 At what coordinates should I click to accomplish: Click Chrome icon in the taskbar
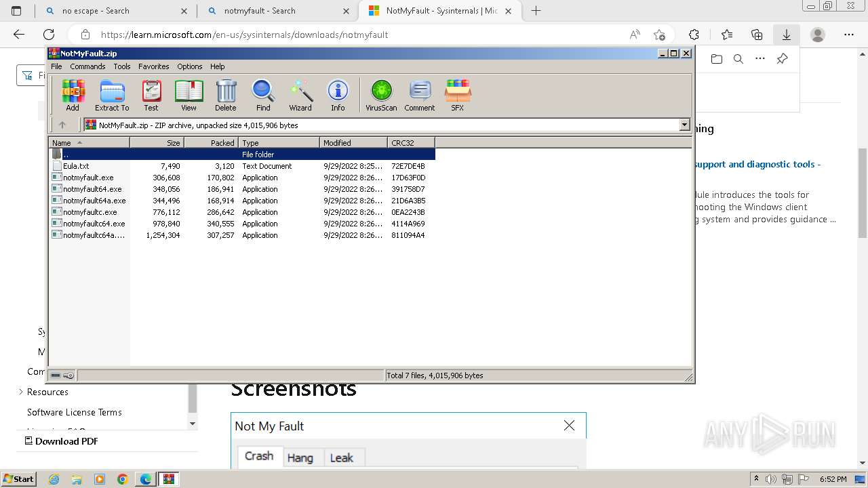pos(122,479)
